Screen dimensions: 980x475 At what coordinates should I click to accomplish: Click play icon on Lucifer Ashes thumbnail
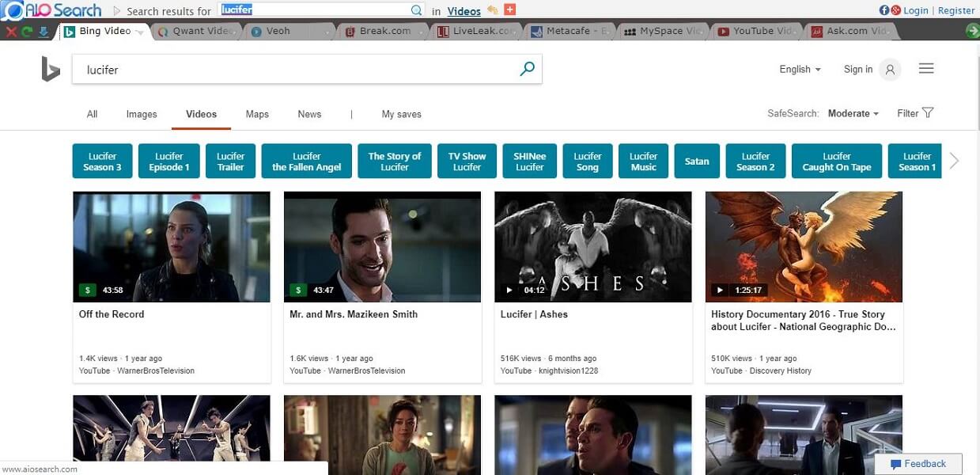(509, 291)
